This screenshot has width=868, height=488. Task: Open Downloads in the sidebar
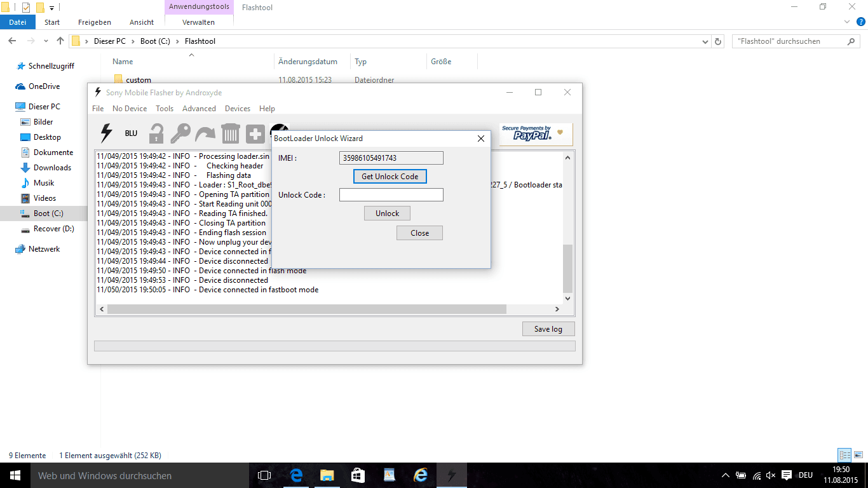[x=52, y=168]
